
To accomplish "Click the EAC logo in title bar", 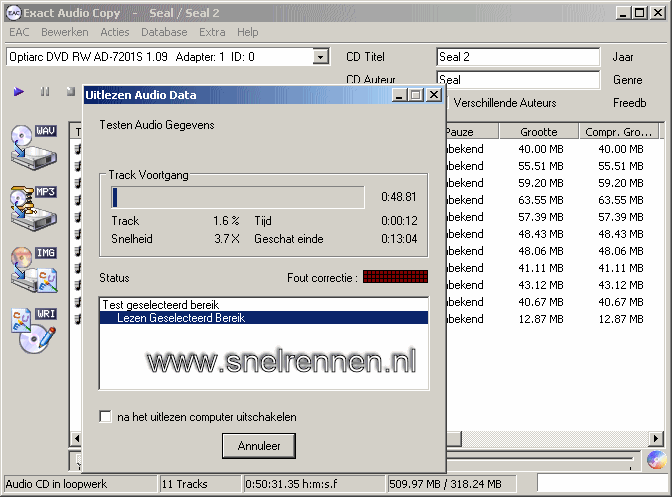I will coord(13,13).
